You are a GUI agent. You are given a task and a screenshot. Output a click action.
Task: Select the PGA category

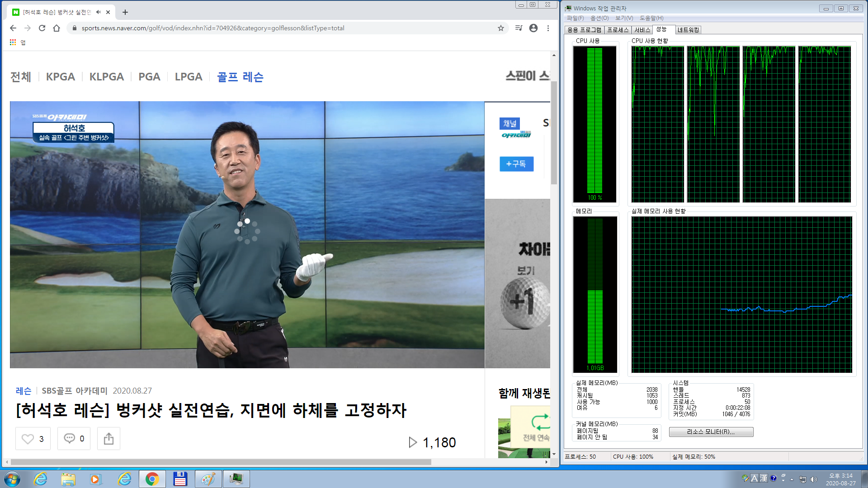pos(150,77)
